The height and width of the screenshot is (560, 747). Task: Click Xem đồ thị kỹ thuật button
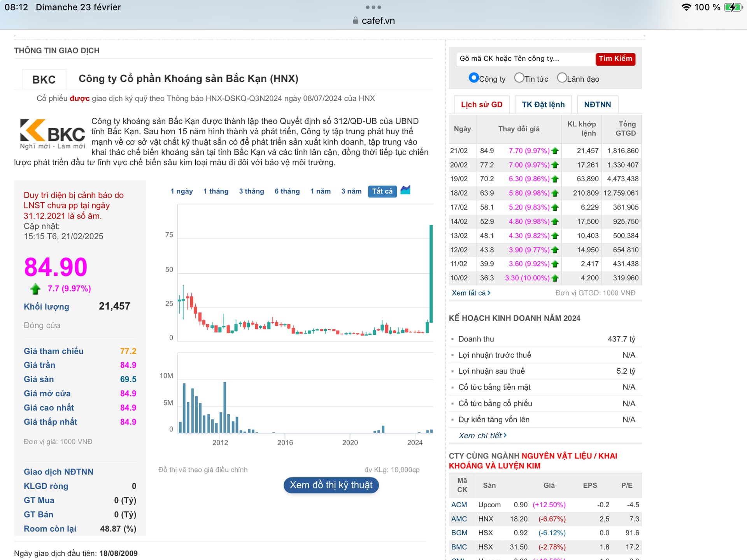pyautogui.click(x=331, y=485)
